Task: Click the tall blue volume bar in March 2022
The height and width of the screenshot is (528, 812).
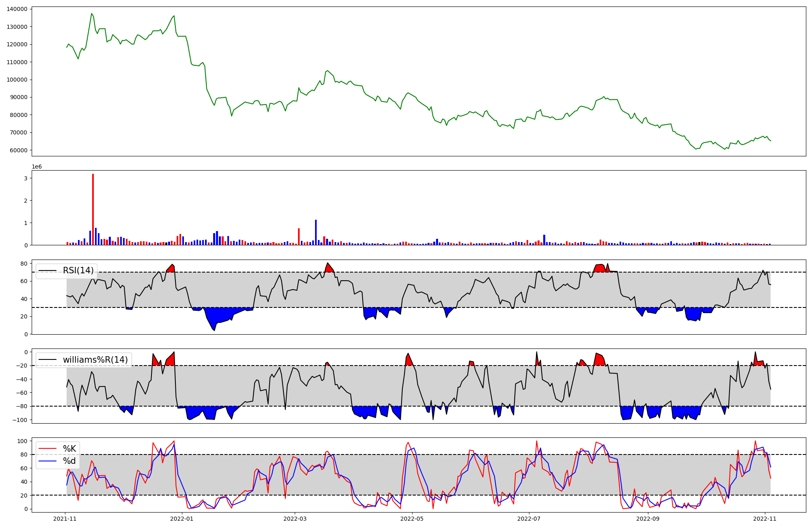Action: pyautogui.click(x=316, y=232)
